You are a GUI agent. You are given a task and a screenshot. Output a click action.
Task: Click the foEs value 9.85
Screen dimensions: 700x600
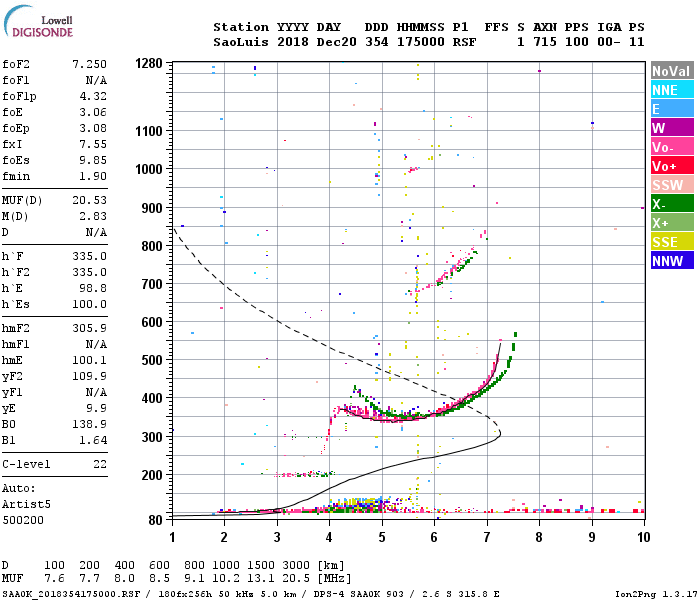(93, 160)
